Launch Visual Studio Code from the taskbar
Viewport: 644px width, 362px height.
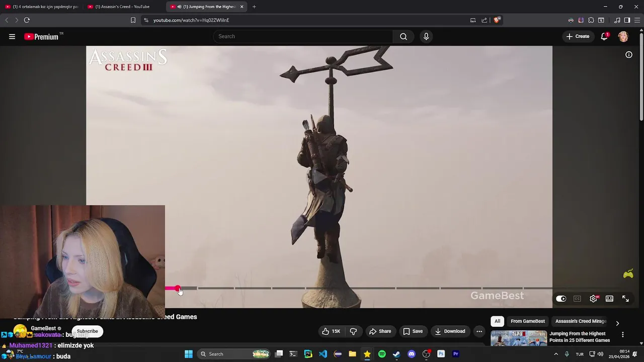tap(323, 354)
